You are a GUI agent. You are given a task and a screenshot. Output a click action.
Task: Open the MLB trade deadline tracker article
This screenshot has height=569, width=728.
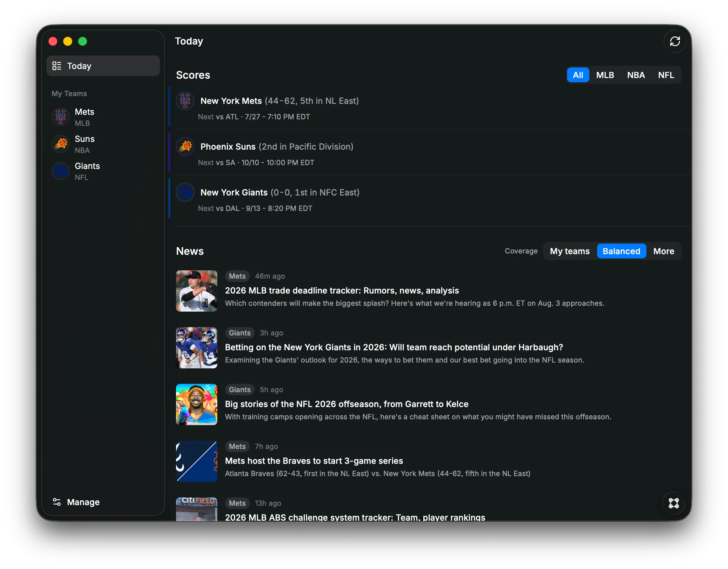click(x=342, y=291)
